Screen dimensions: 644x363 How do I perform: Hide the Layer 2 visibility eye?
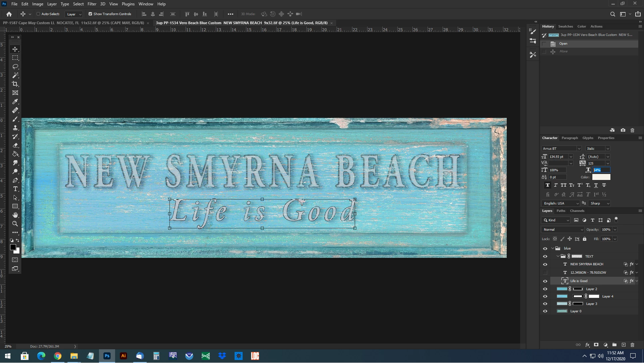545,289
